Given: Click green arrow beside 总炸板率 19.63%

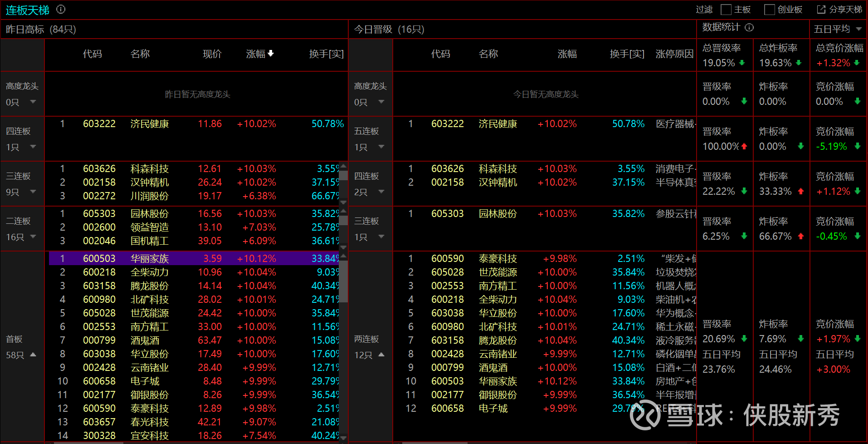Looking at the screenshot, I should pyautogui.click(x=799, y=63).
